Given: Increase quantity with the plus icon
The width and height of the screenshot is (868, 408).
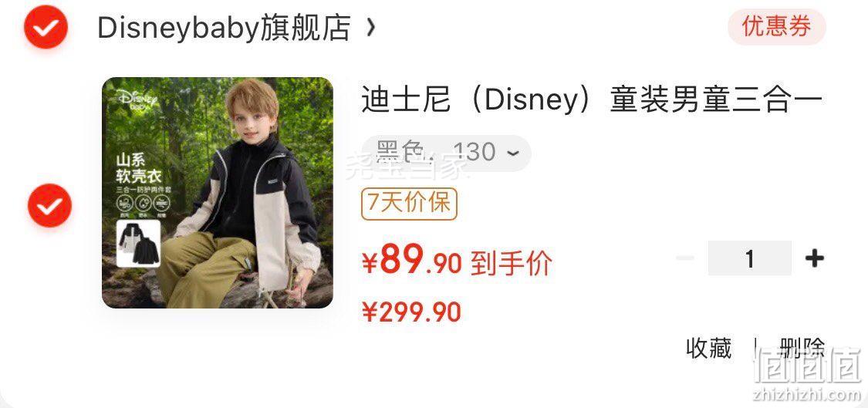Looking at the screenshot, I should [x=814, y=258].
